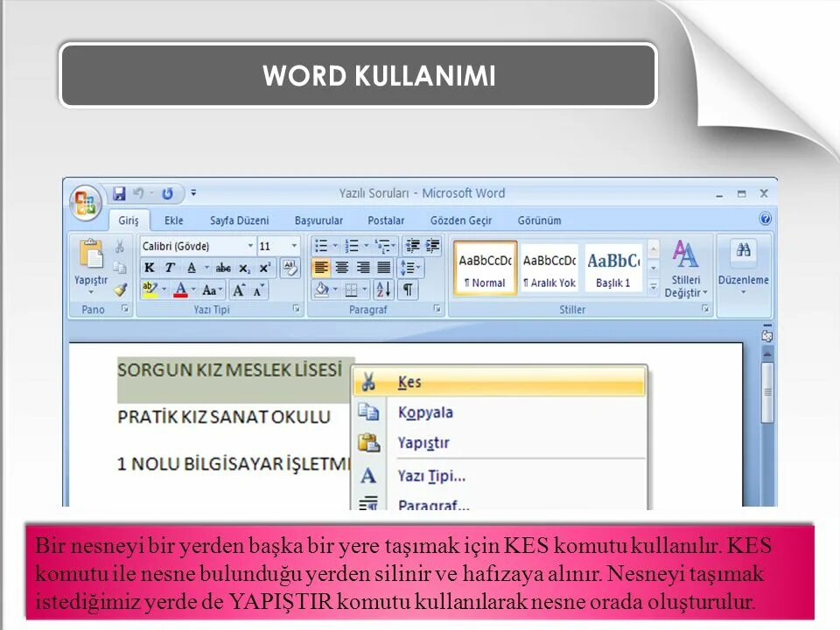This screenshot has width=840, height=630.
Task: Increase paragraph indent
Action: tap(433, 246)
